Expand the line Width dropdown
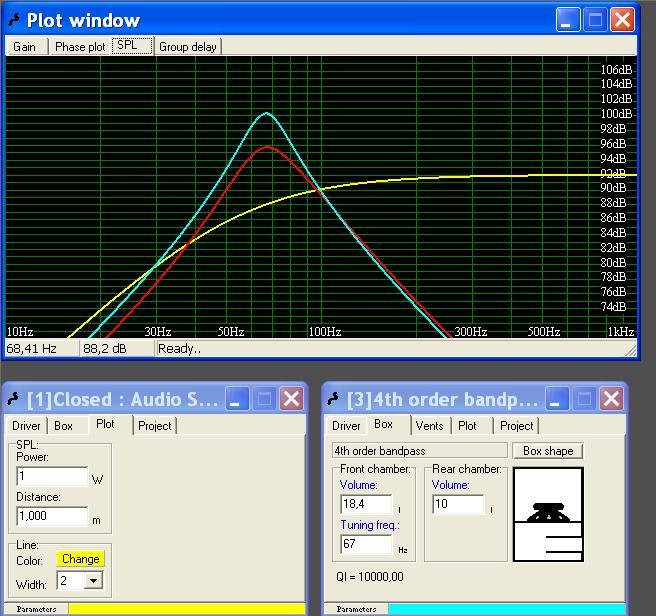Image resolution: width=656 pixels, height=616 pixels. 93,581
